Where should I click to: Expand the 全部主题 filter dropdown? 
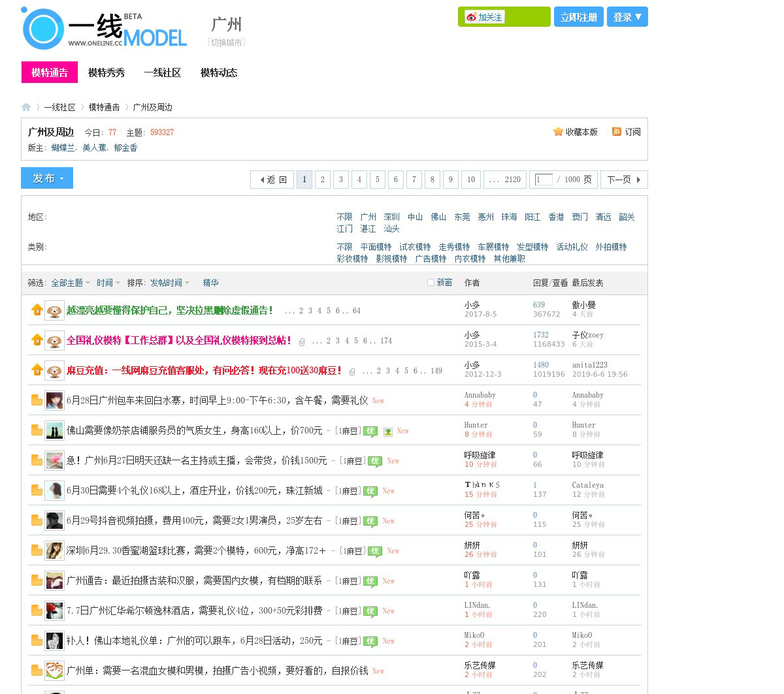71,283
